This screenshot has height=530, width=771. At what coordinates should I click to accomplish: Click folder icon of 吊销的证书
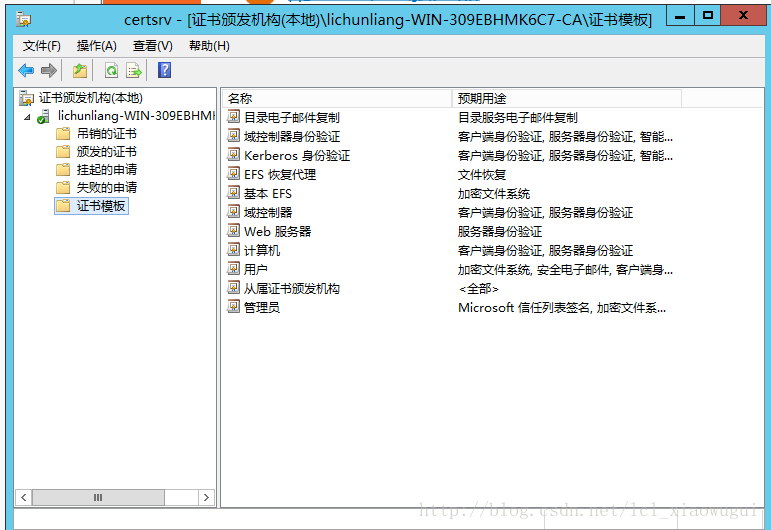click(x=63, y=134)
